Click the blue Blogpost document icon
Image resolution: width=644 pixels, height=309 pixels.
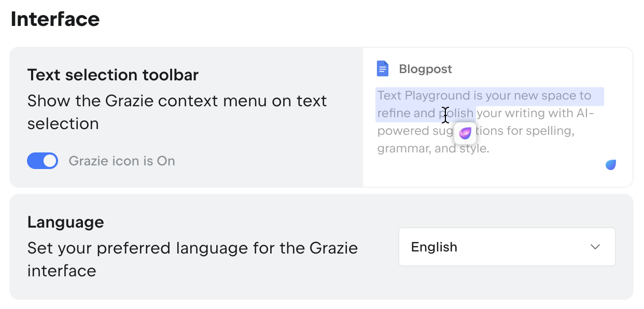(383, 68)
